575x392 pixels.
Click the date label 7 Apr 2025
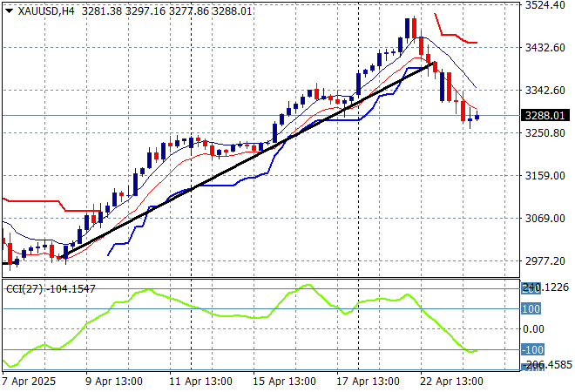click(29, 382)
